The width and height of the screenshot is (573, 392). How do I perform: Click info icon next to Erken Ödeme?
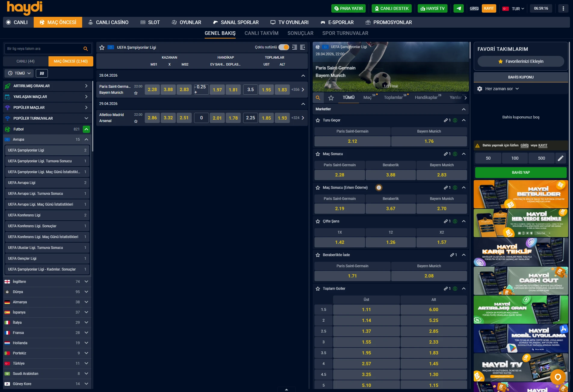pyautogui.click(x=379, y=188)
